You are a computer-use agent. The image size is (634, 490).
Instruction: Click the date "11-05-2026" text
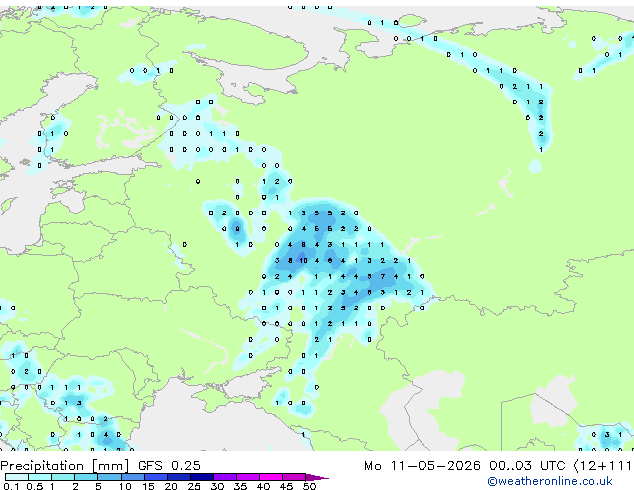[x=435, y=466]
